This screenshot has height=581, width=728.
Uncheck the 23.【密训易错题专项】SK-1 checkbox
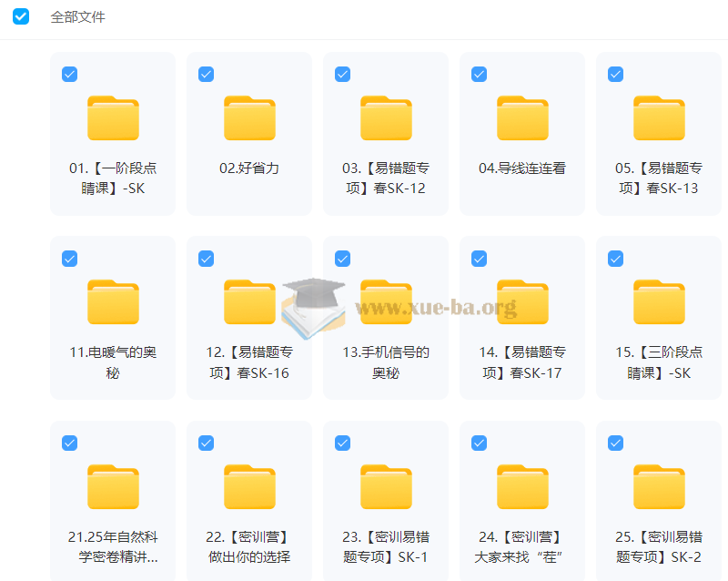pyautogui.click(x=343, y=443)
